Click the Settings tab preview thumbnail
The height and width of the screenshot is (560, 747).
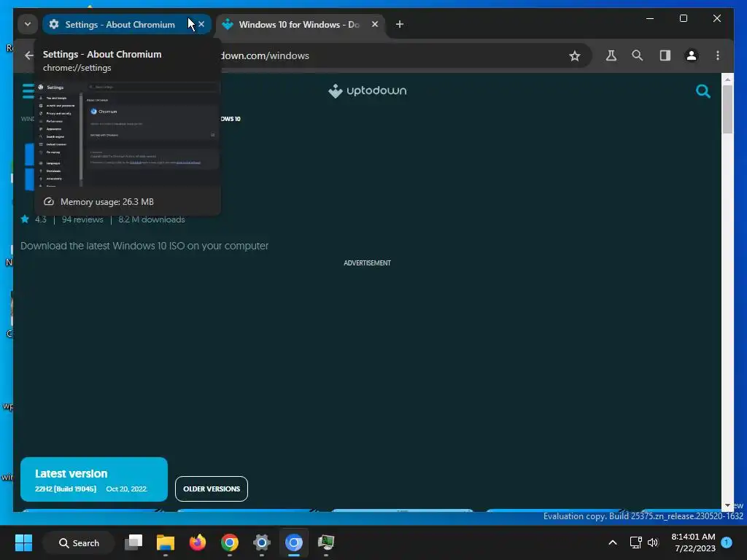128,134
